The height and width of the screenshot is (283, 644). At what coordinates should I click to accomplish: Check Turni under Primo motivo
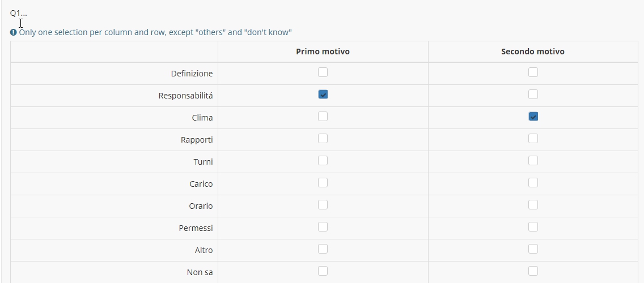point(323,161)
